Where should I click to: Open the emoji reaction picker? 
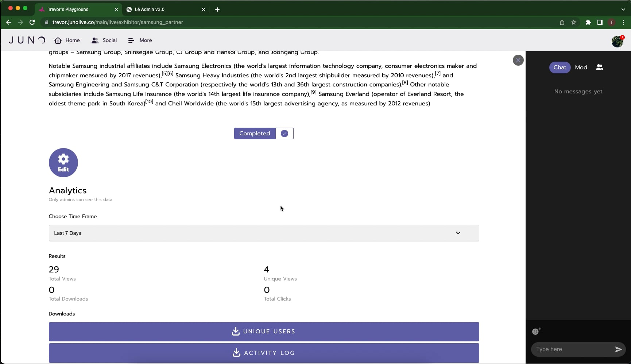coord(536,331)
